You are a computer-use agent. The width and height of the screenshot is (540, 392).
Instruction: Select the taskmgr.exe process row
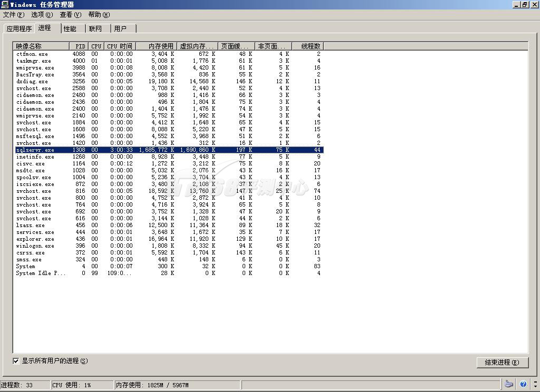coord(169,61)
